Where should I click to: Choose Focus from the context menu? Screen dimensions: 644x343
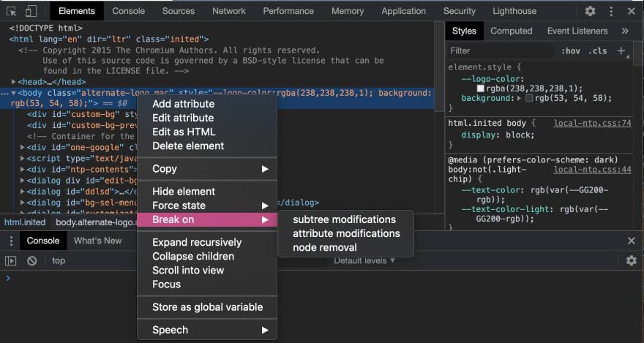click(207, 284)
